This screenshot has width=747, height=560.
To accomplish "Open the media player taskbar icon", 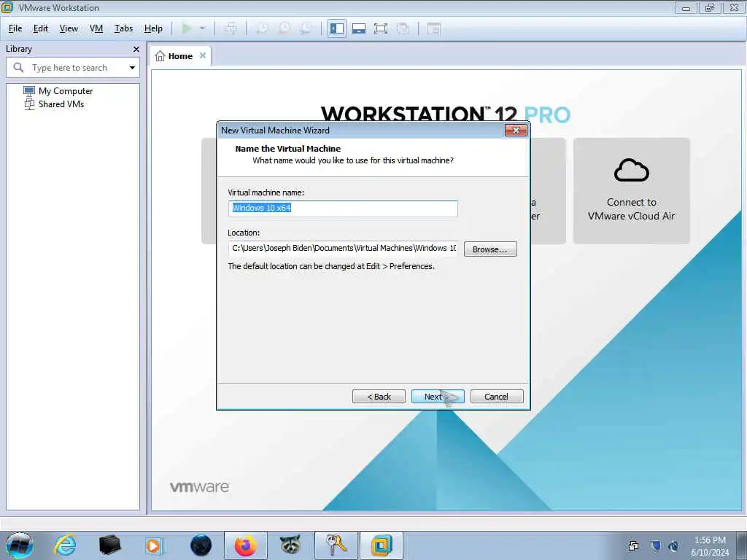I will point(154,545).
